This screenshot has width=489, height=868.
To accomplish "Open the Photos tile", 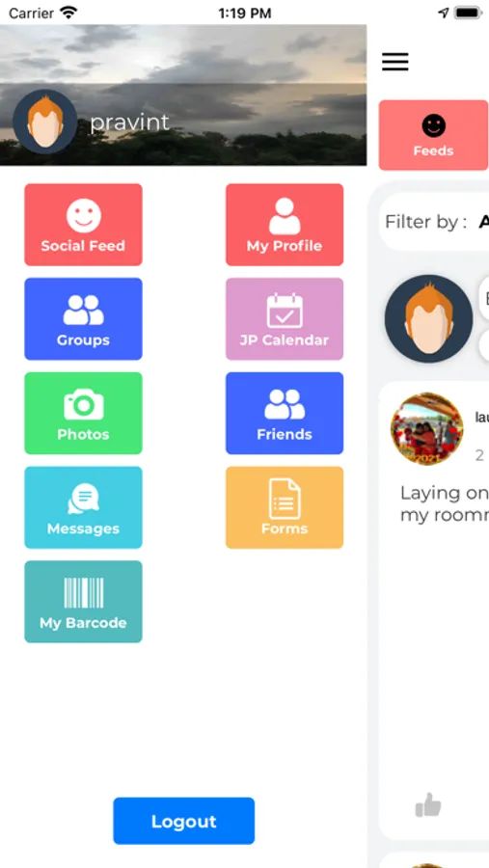I will (x=83, y=413).
